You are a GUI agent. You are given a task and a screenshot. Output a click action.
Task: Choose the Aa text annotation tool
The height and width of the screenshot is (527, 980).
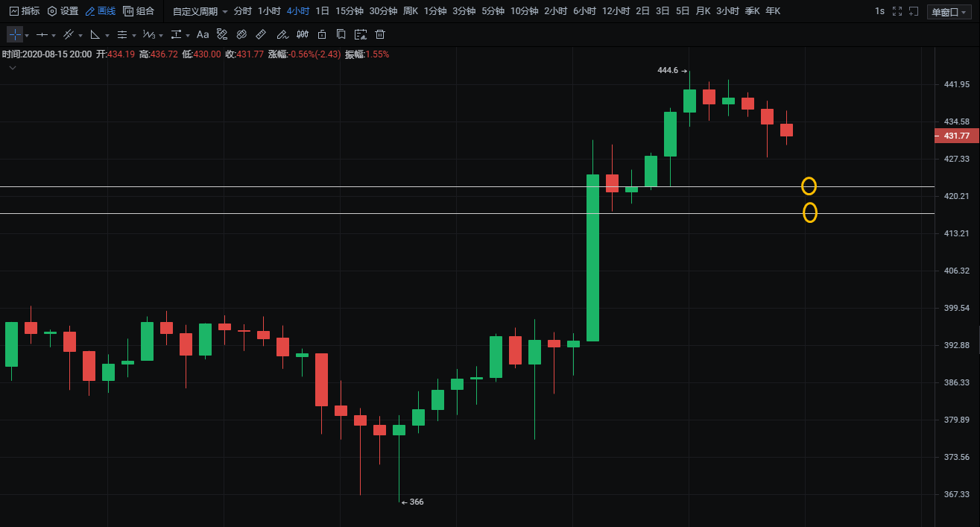click(203, 35)
